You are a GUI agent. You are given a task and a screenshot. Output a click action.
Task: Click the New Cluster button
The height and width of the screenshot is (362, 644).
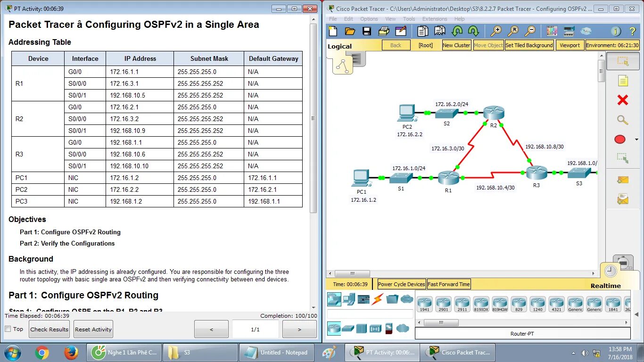[x=456, y=45]
